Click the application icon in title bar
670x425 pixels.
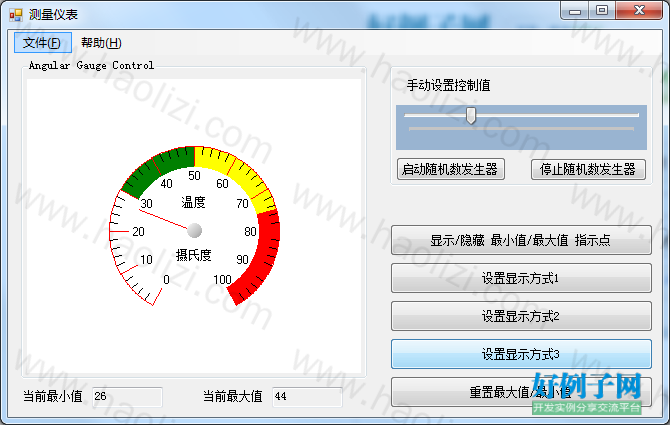pos(16,15)
